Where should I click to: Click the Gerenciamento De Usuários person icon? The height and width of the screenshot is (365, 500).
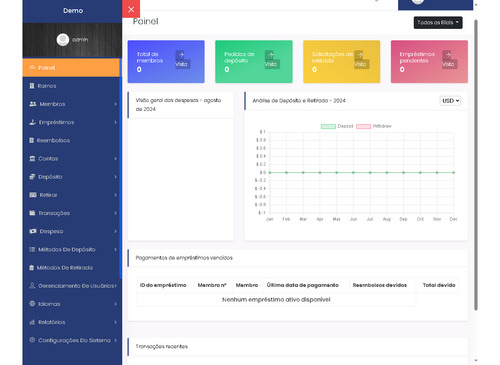tap(32, 286)
